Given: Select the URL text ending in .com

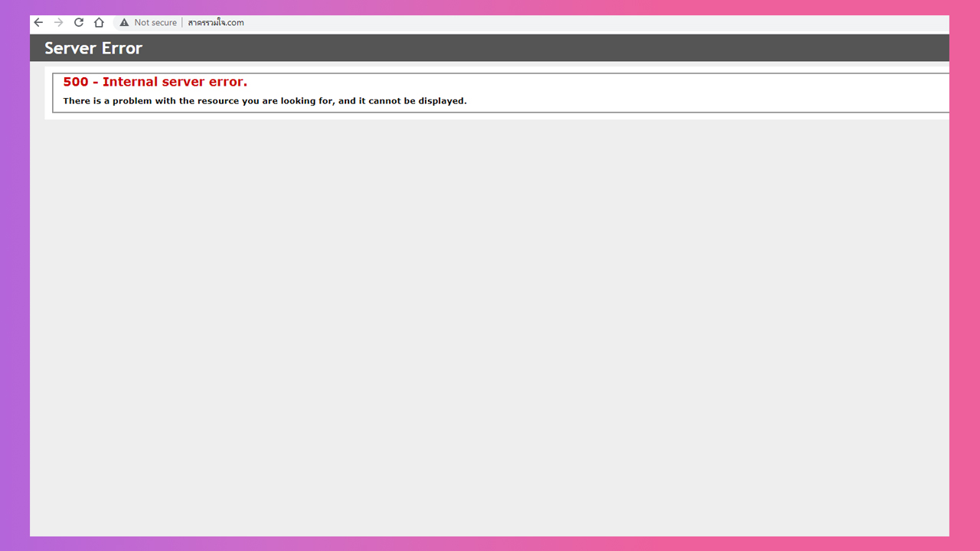Looking at the screenshot, I should pyautogui.click(x=216, y=23).
